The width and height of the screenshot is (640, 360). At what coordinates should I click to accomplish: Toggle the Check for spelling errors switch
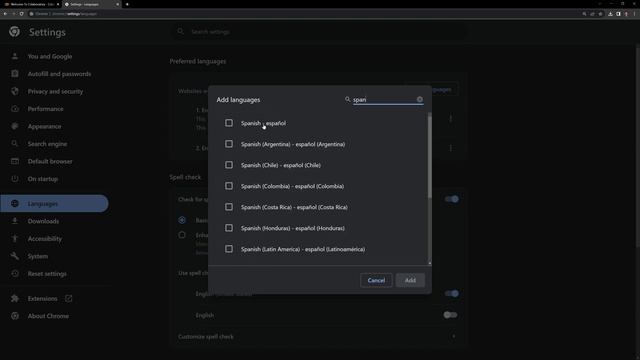tap(451, 199)
